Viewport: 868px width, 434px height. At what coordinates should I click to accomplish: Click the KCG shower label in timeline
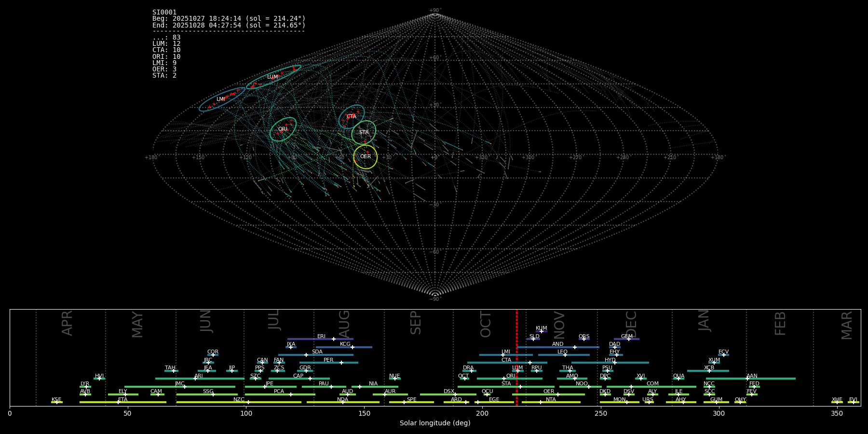[345, 344]
